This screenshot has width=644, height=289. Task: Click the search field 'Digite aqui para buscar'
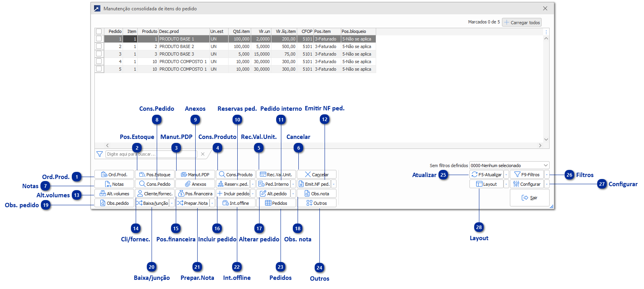[x=151, y=154]
